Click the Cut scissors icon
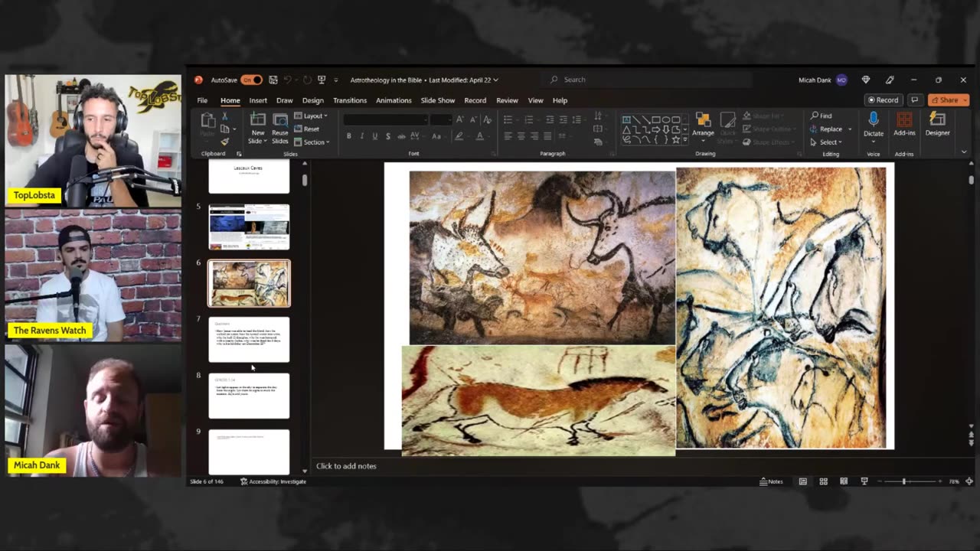The image size is (980, 551). 224,116
